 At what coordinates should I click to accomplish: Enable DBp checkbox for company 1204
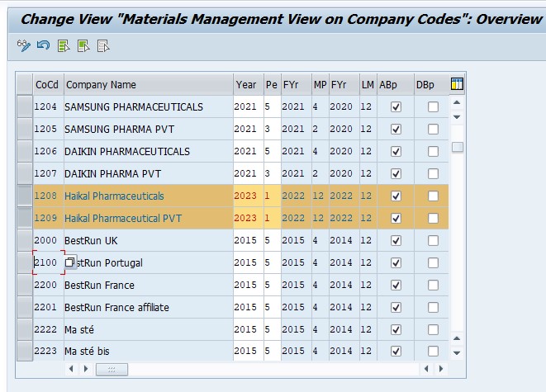point(433,106)
